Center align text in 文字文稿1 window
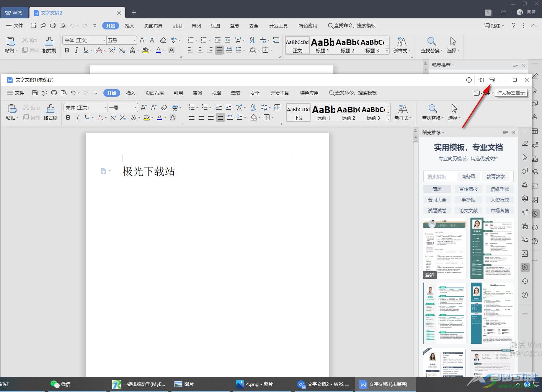 click(201, 118)
